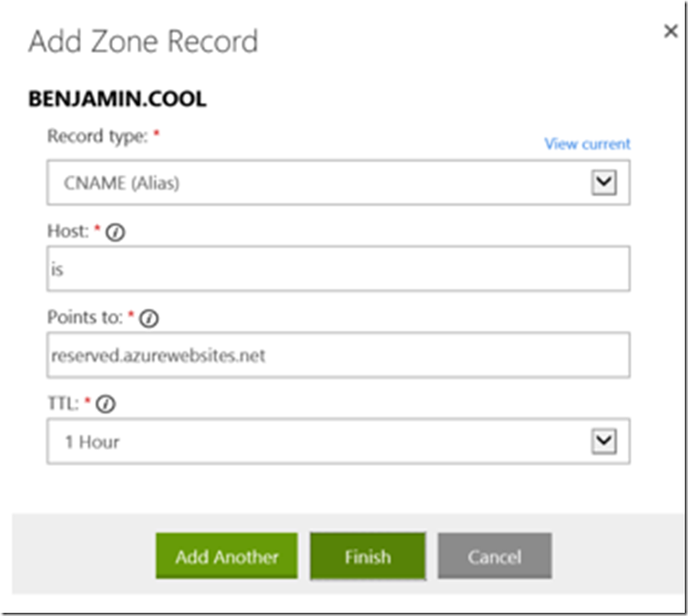Click the Finish button
Screen dimensions: 688x616
click(367, 557)
